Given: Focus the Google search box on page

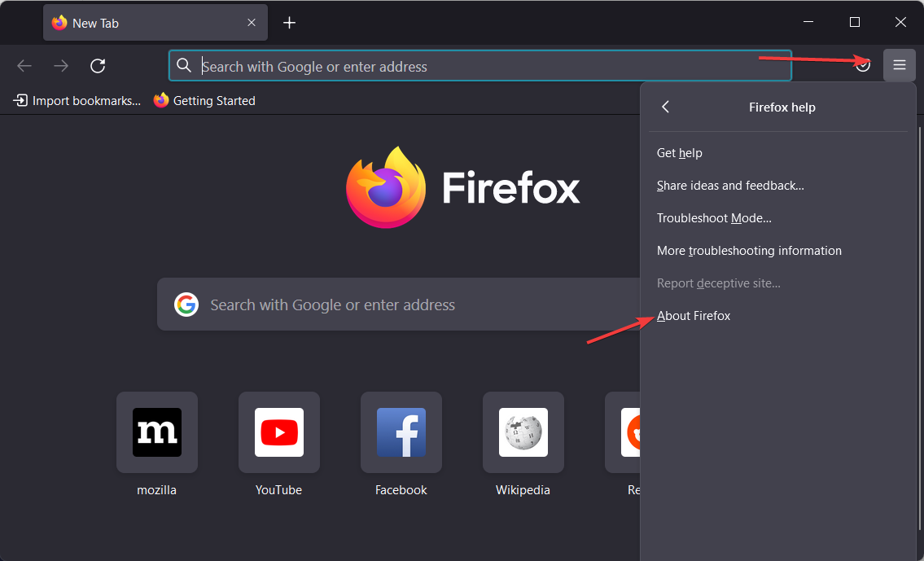Looking at the screenshot, I should pos(399,305).
